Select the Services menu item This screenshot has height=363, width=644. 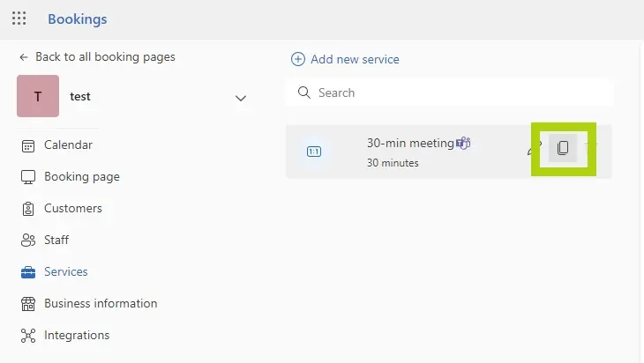[65, 271]
